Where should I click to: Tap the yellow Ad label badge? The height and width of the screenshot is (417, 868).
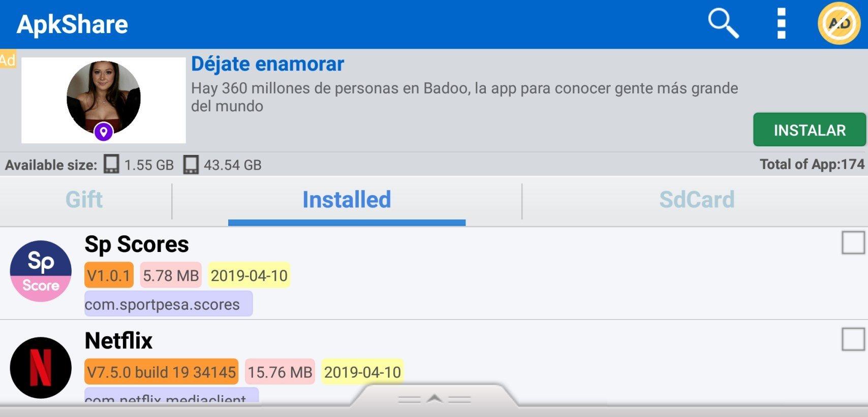(8, 59)
